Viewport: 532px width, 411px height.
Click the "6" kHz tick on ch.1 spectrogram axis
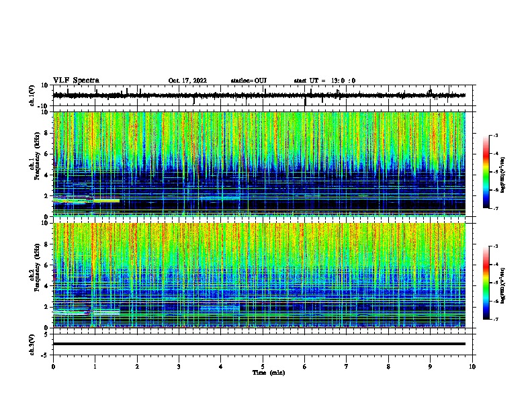47,154
